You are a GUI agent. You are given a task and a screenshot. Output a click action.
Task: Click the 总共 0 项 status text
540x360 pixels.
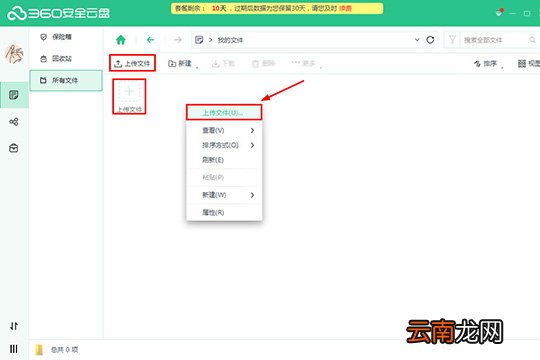coord(64,350)
